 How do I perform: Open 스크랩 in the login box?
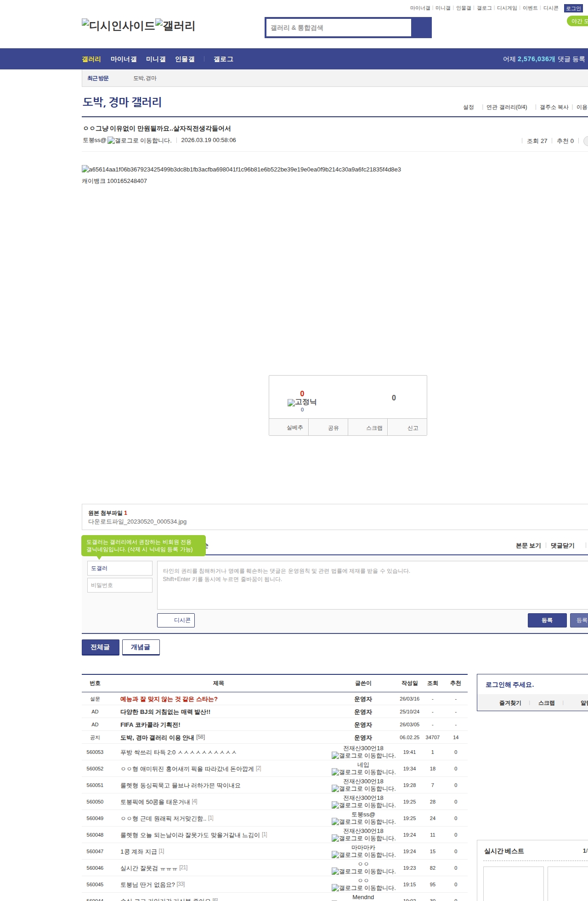547,703
